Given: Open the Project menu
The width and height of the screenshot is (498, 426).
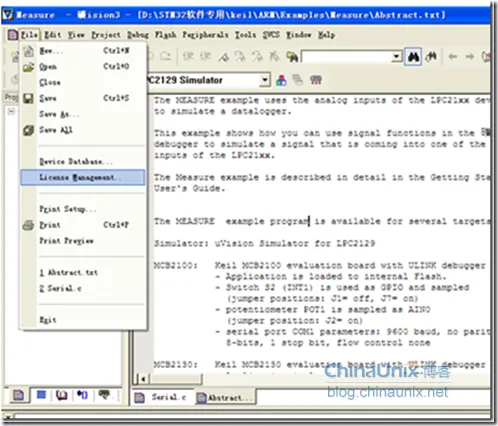Looking at the screenshot, I should click(106, 35).
